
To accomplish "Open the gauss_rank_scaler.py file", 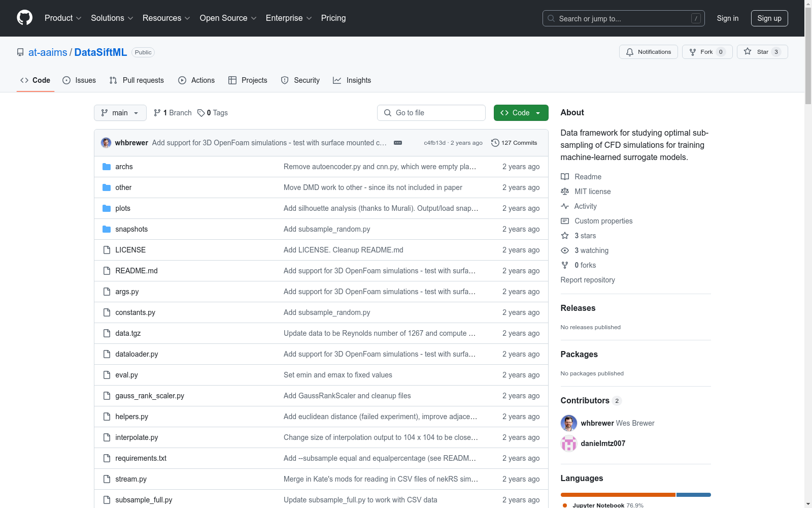I will point(150,396).
